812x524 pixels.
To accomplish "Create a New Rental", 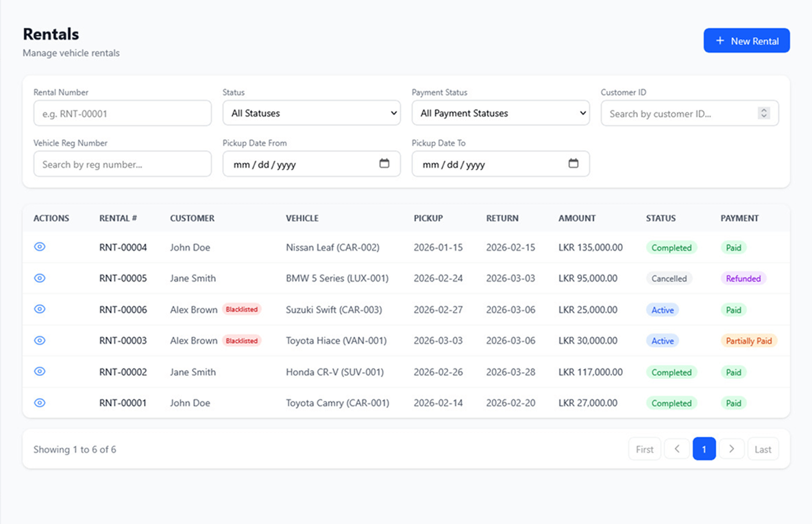I will (746, 41).
